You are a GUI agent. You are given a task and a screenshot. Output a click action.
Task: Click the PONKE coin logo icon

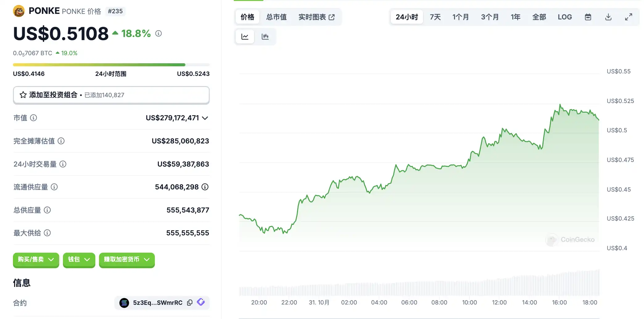coord(19,11)
